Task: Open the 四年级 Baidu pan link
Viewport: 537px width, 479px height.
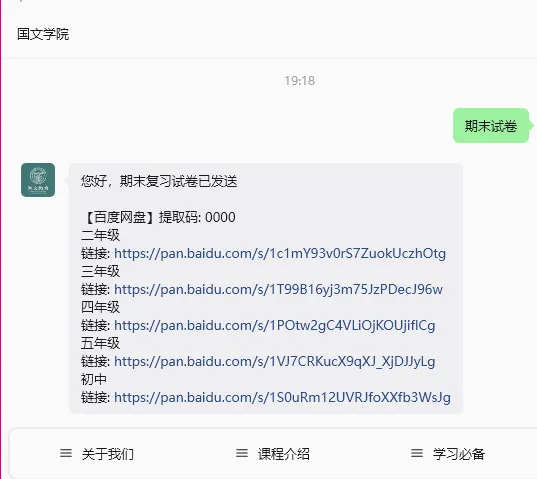Action: [275, 325]
